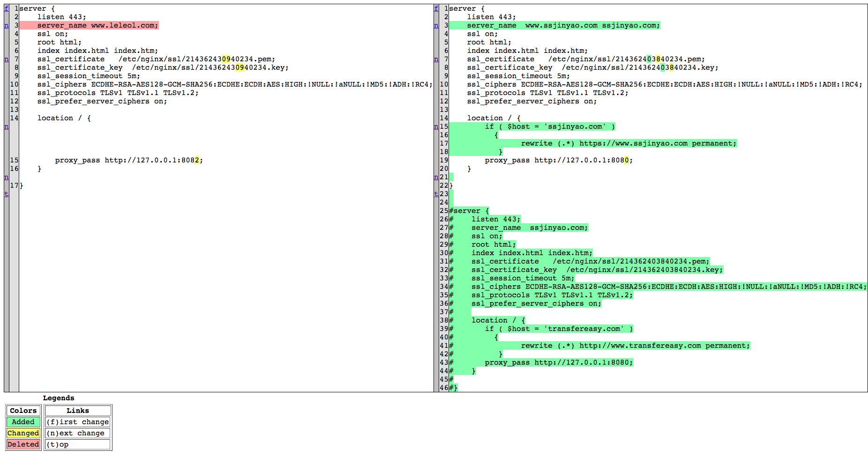Click the (f)irst change link in left pane
The height and width of the screenshot is (456, 868).
[x=7, y=8]
